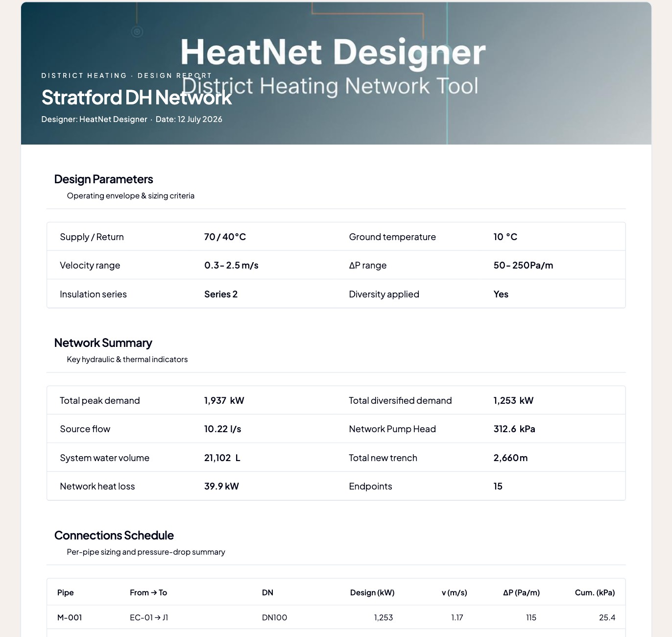This screenshot has width=672, height=637.
Task: Select the 115 Pa/m cell
Action: point(531,618)
